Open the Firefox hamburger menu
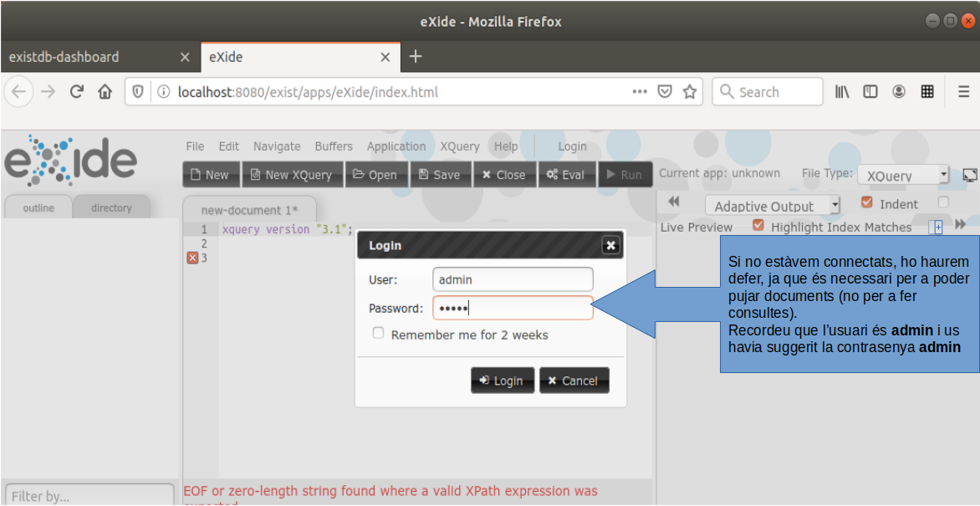 click(964, 92)
